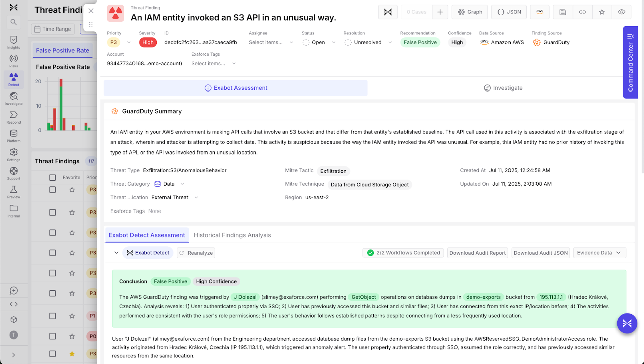Click the finding ID decbfc2fc263...aa37caeca9fb
The height and width of the screenshot is (364, 644).
click(x=201, y=42)
